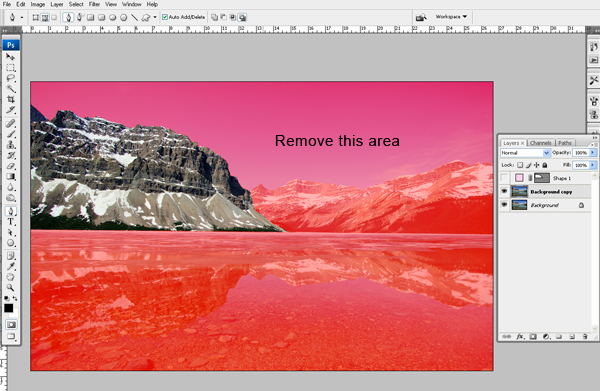600x391 pixels.
Task: Select the History Brush tool
Action: [10, 156]
